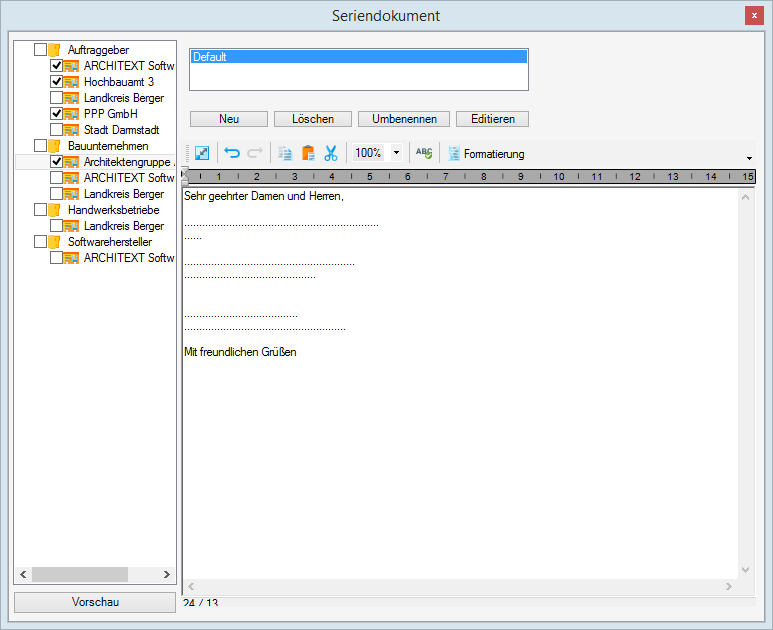
Task: Click the Handwerksbetriebe folder icon
Action: (x=54, y=210)
